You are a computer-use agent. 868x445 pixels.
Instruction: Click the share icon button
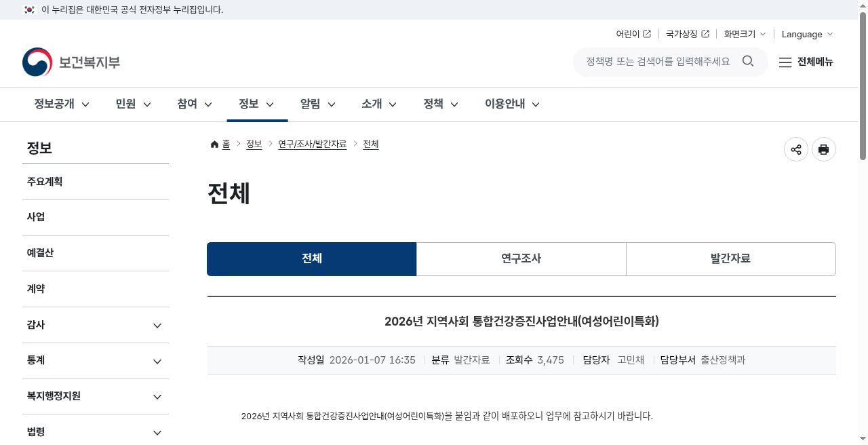pos(796,149)
